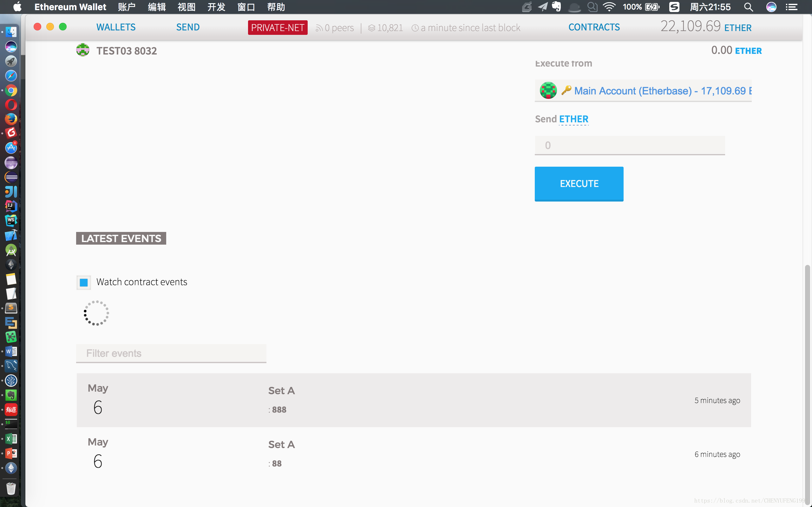This screenshot has height=507, width=812.
Task: Open the Execute from account dropdown
Action: pos(643,91)
